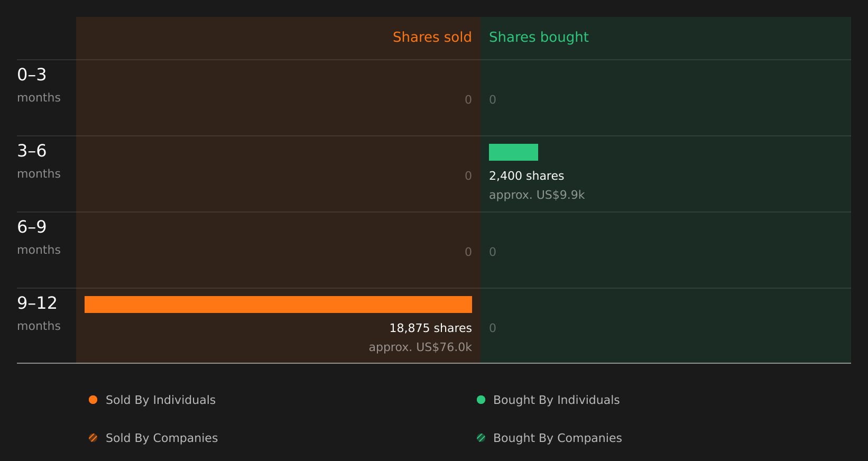Click the green Bought By Individuals legend dot

[481, 400]
